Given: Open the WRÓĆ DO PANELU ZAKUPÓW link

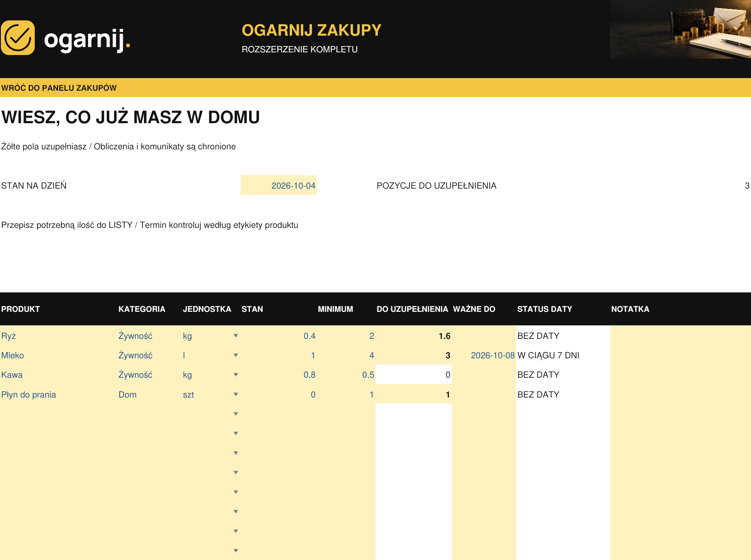Looking at the screenshot, I should click(59, 88).
